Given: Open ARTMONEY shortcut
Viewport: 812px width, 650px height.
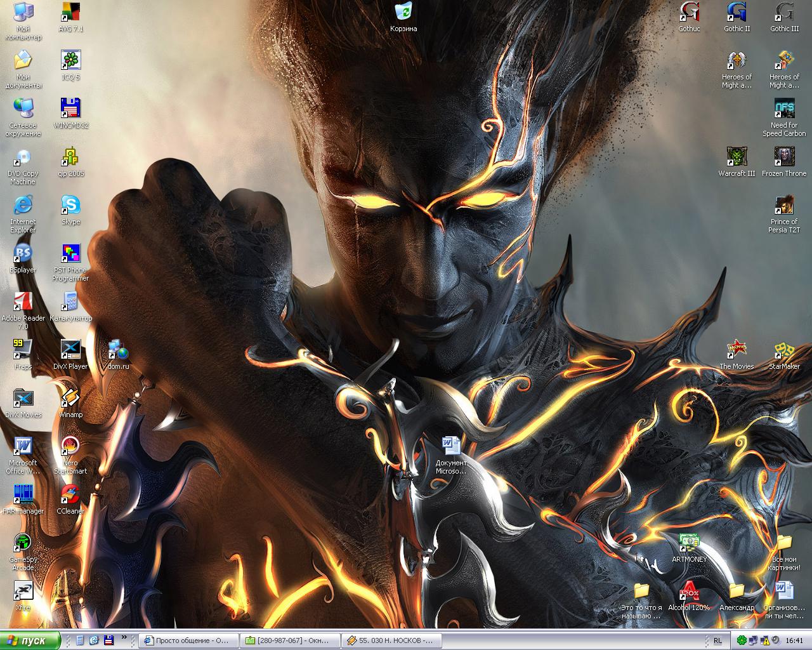Looking at the screenshot, I should (689, 548).
